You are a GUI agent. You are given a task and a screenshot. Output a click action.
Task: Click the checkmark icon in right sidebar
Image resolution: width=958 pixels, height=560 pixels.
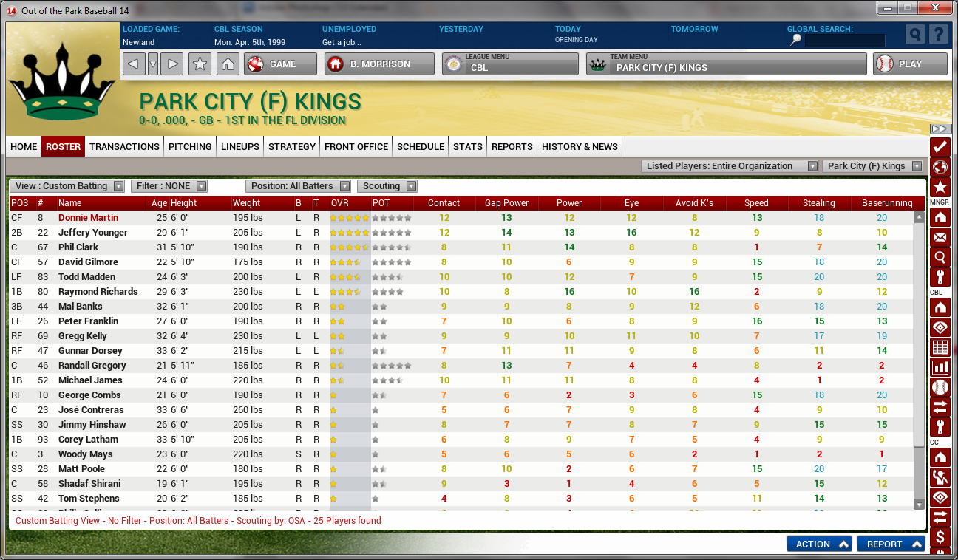coord(940,146)
